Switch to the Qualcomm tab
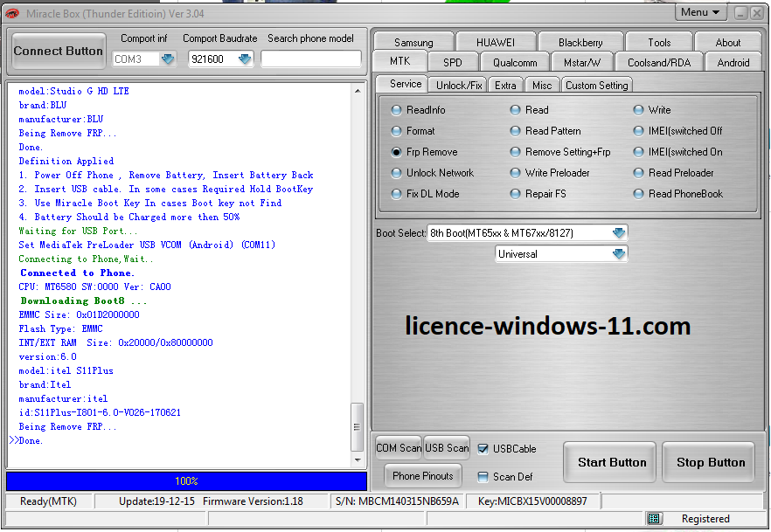This screenshot has width=771, height=532. coord(515,63)
